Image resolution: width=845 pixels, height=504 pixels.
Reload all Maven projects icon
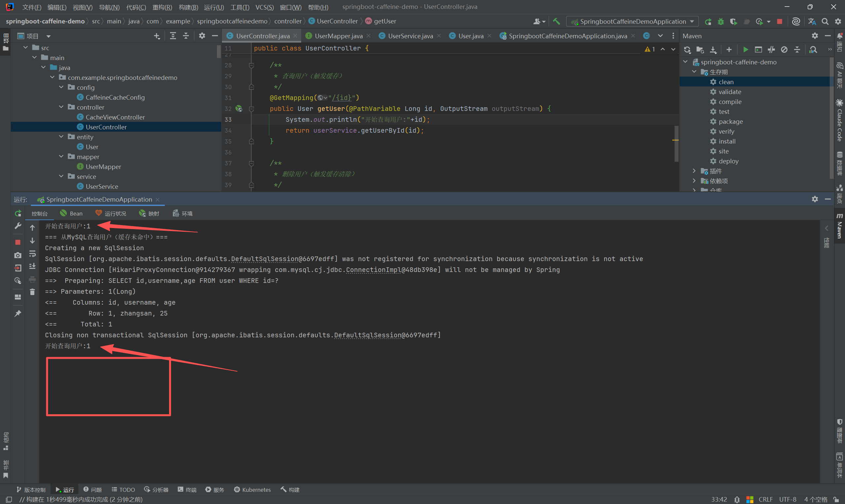point(687,50)
